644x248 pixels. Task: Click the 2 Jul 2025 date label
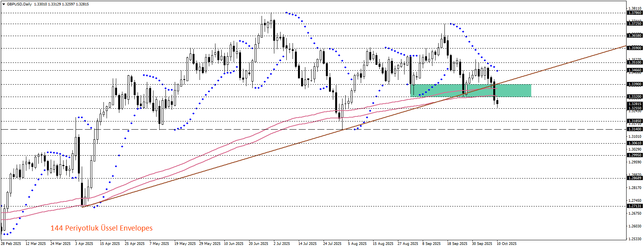click(x=282, y=244)
